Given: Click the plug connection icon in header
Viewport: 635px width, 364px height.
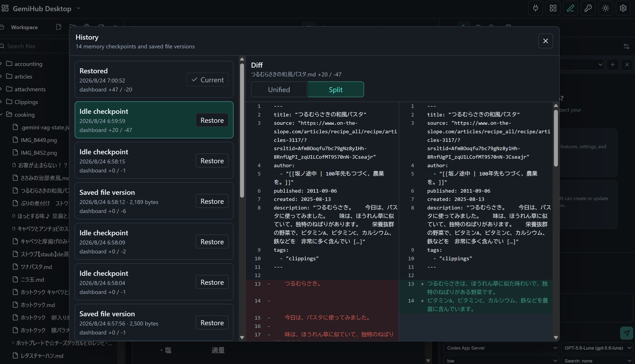Looking at the screenshot, I should [x=536, y=8].
